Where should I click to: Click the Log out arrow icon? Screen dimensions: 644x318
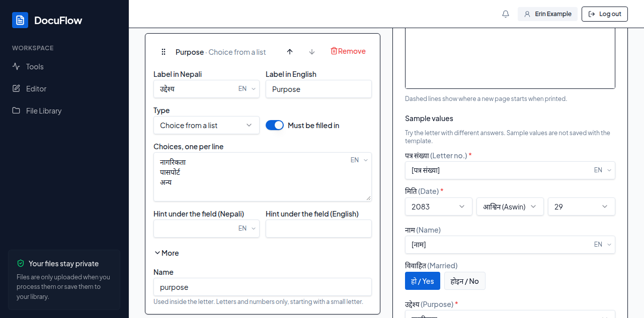592,14
